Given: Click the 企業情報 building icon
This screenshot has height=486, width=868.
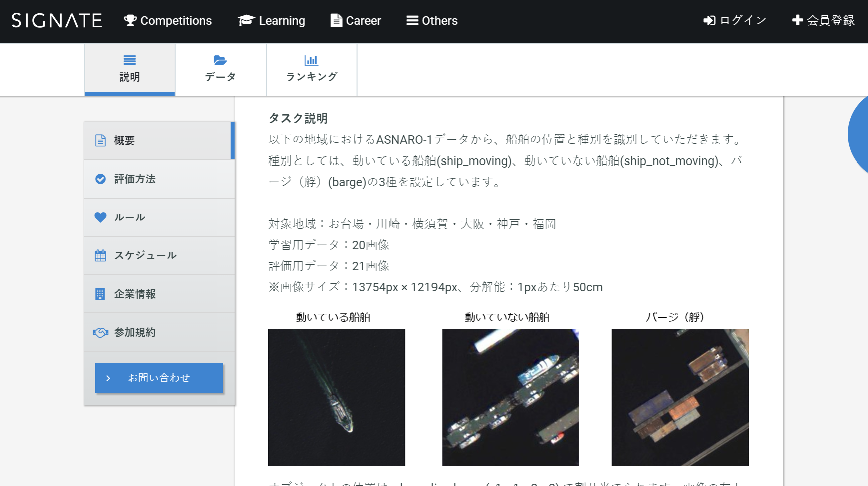Looking at the screenshot, I should pos(100,294).
